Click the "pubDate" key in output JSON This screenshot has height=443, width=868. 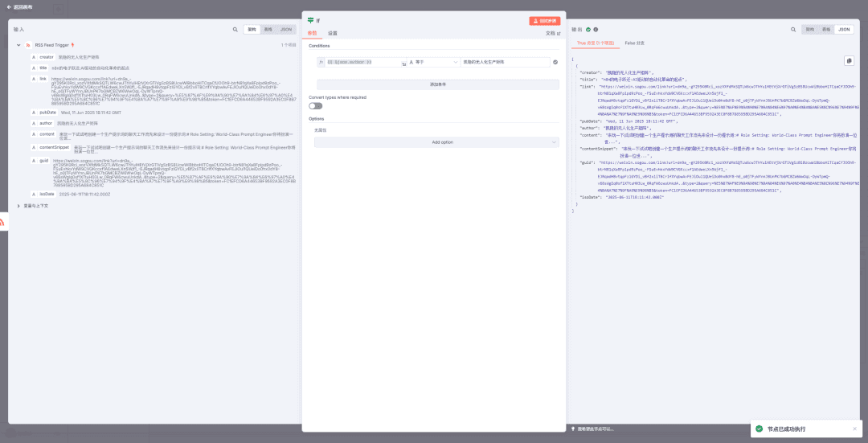591,120
